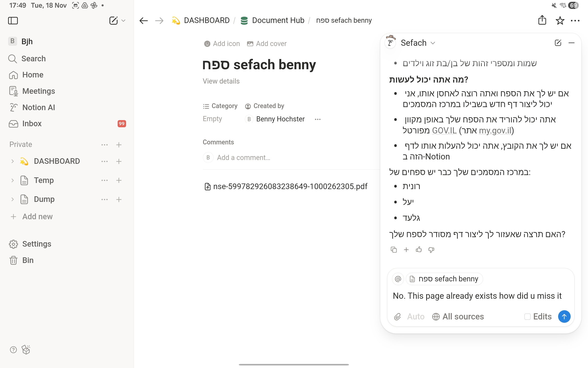Image resolution: width=588 pixels, height=368 pixels.
Task: Open the three-dot page options menu
Action: (x=575, y=20)
